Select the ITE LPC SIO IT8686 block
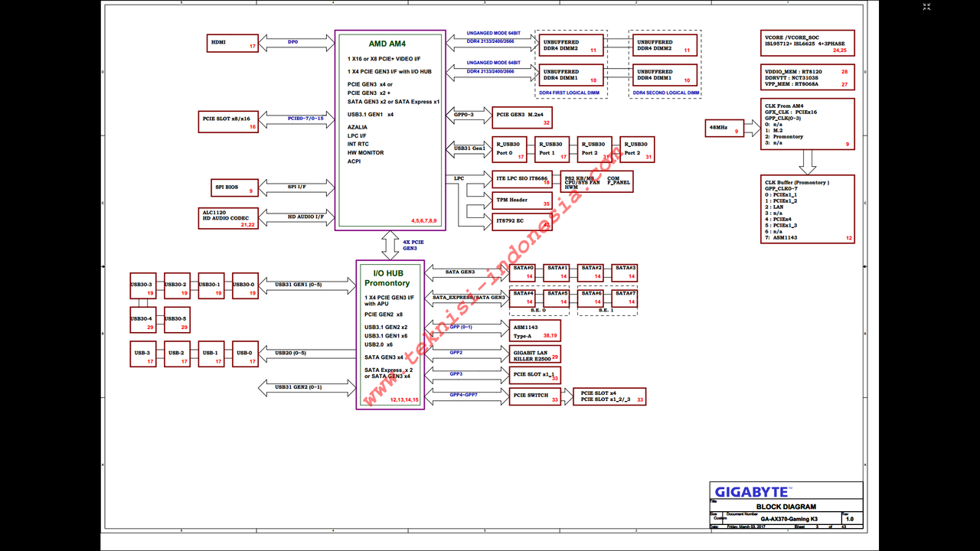 (x=522, y=180)
